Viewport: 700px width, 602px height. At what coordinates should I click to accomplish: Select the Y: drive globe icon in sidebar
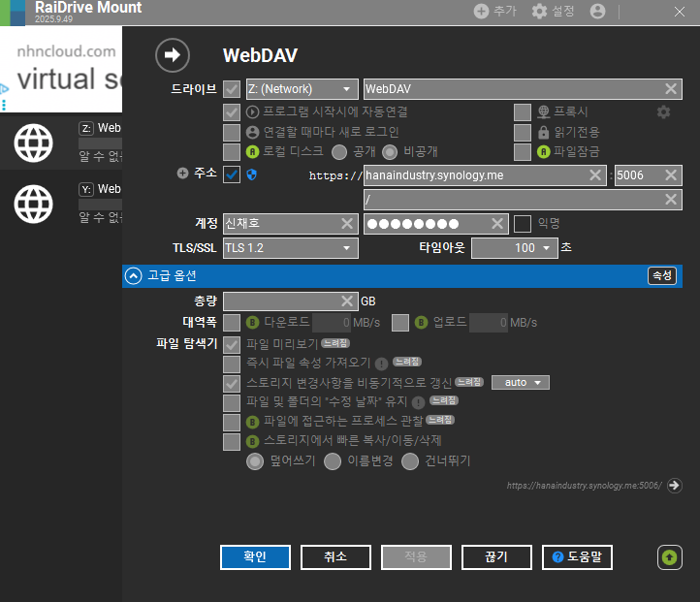click(34, 204)
